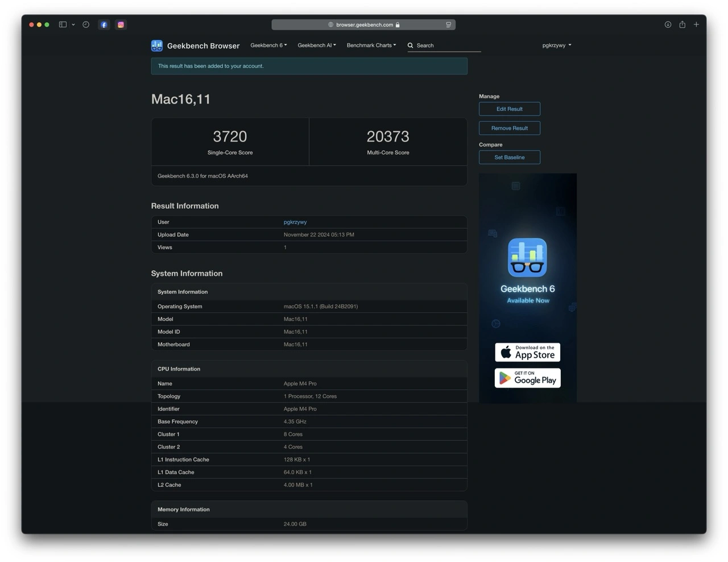The height and width of the screenshot is (562, 728).
Task: Click the '64.0 KB x 1' L1 Data Cache value
Action: coord(297,472)
